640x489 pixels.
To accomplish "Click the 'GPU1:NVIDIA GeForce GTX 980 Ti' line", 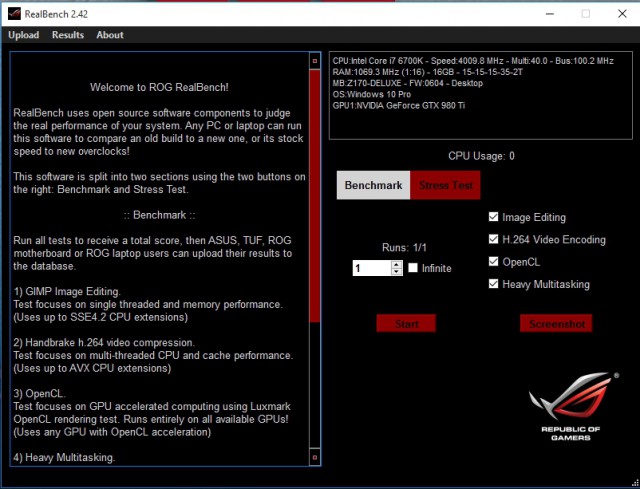I will point(398,105).
